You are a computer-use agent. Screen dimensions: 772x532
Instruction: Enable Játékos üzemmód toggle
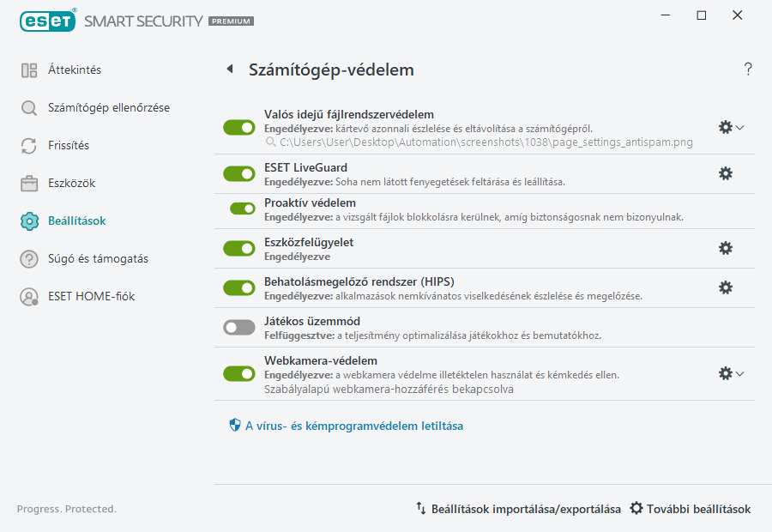coord(238,328)
